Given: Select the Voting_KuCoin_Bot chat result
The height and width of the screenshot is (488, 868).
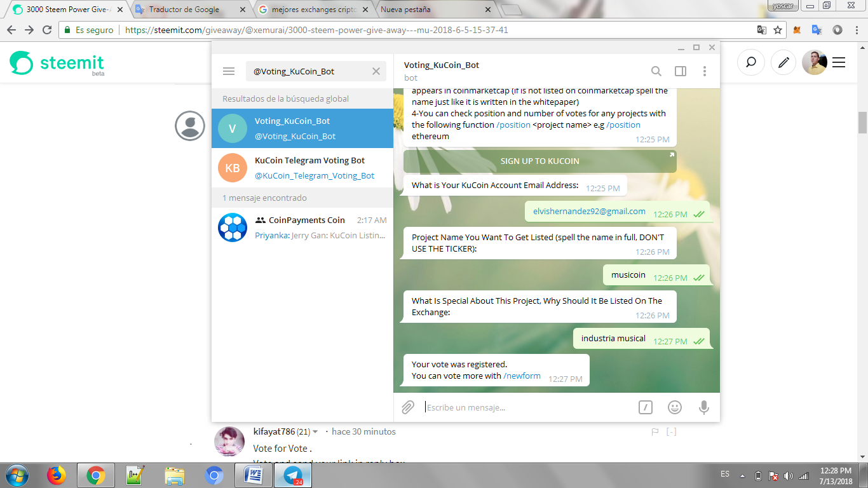Looking at the screenshot, I should pos(302,128).
